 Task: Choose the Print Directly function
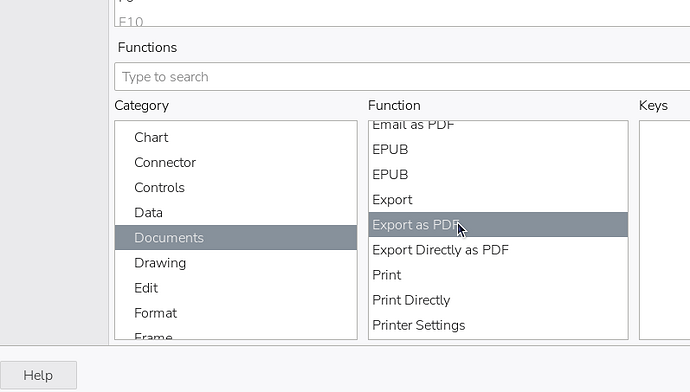pos(498,300)
